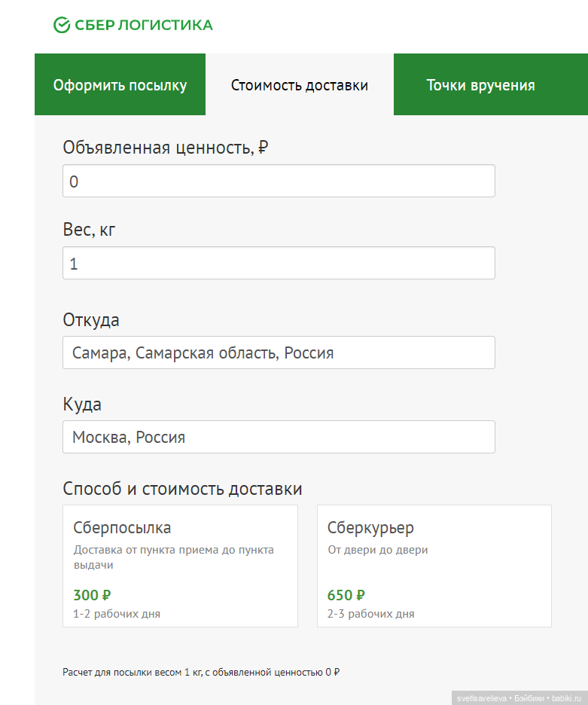Click the Куда field with Москва
This screenshot has height=705, width=588.
(279, 437)
